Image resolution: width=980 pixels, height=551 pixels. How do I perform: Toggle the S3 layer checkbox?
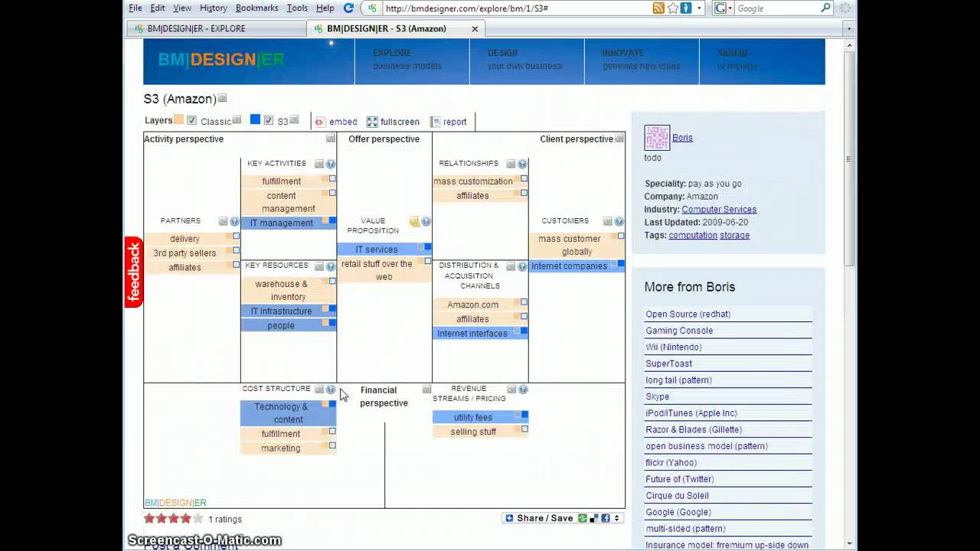click(x=269, y=121)
